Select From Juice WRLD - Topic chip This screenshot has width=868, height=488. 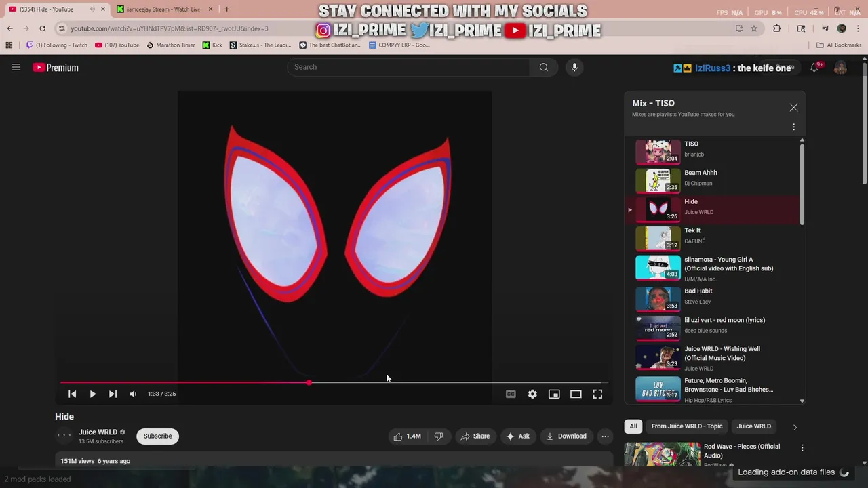pos(686,426)
